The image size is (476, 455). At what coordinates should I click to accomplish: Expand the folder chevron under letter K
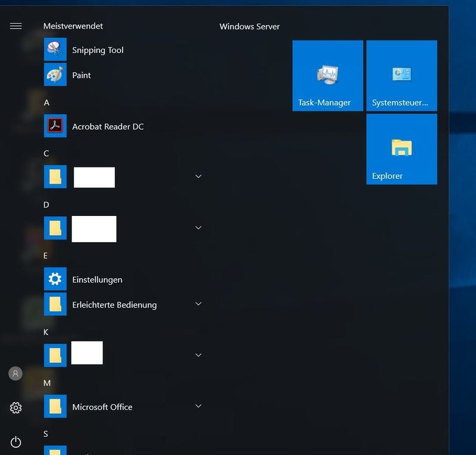pos(198,355)
